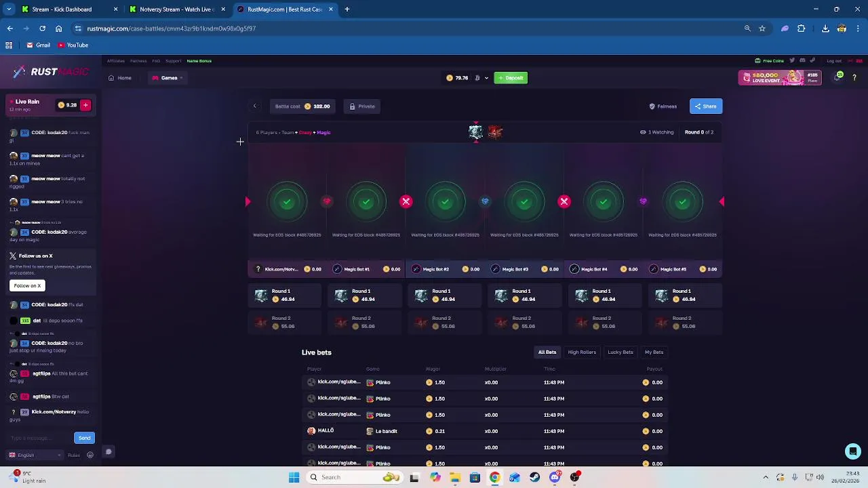Screen dimensions: 868x488
Task: Click the Log out link
Action: click(834, 61)
